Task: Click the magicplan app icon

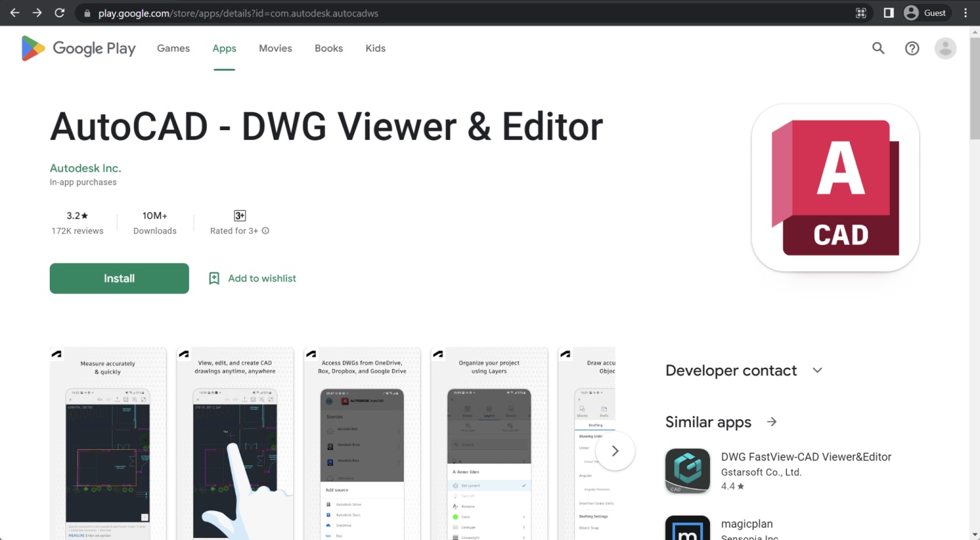Action: [x=687, y=528]
